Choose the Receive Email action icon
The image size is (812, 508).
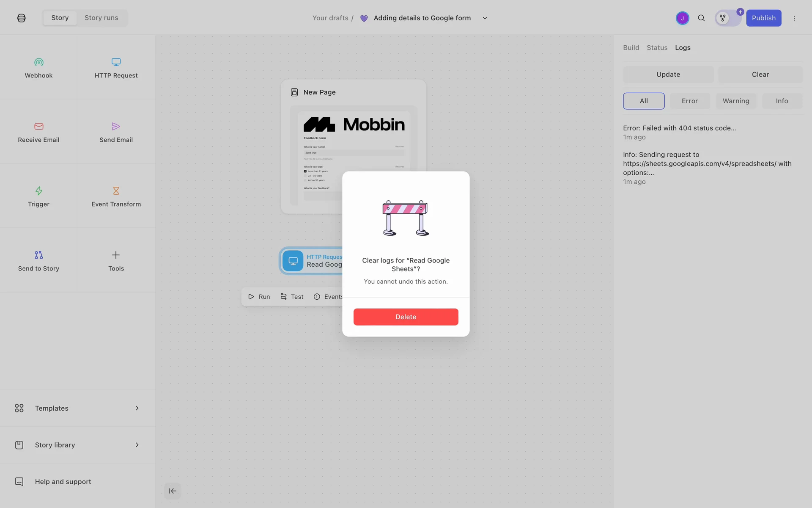point(38,127)
